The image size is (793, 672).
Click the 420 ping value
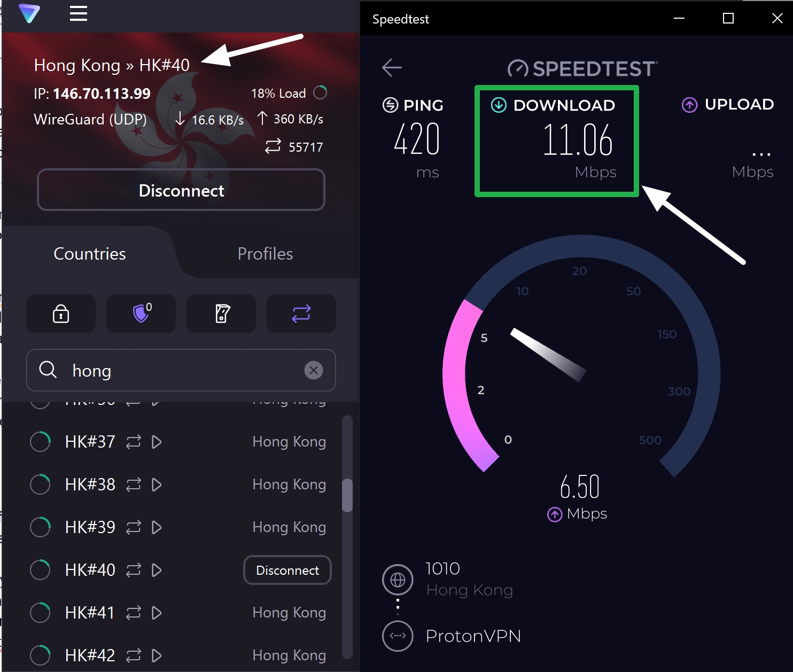(x=417, y=139)
